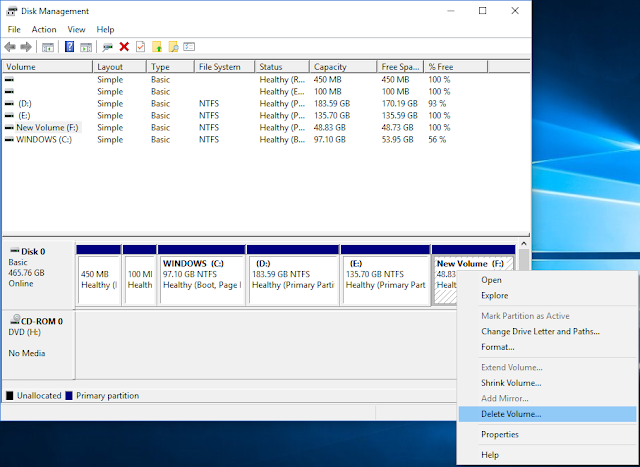Open Properties from the context menu
The width and height of the screenshot is (640, 467).
(x=547, y=434)
